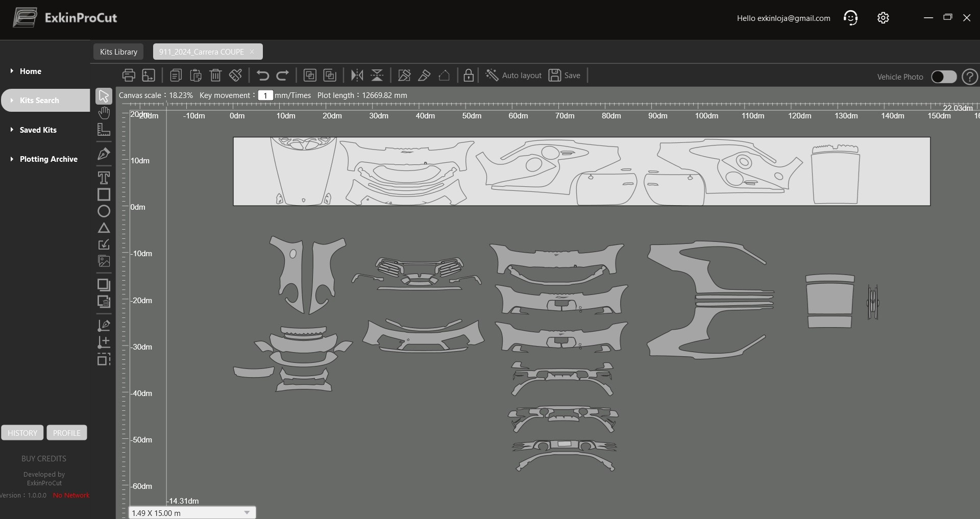Click the print icon in toolbar

pyautogui.click(x=129, y=76)
